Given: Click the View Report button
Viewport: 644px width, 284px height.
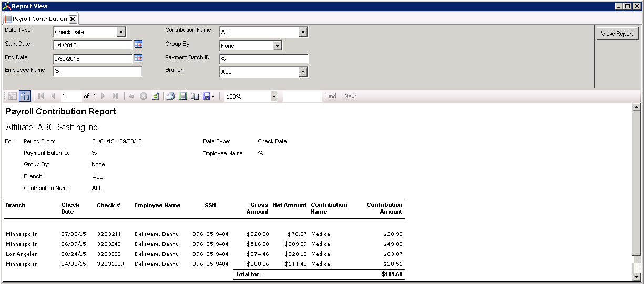Looking at the screenshot, I should pyautogui.click(x=617, y=34).
